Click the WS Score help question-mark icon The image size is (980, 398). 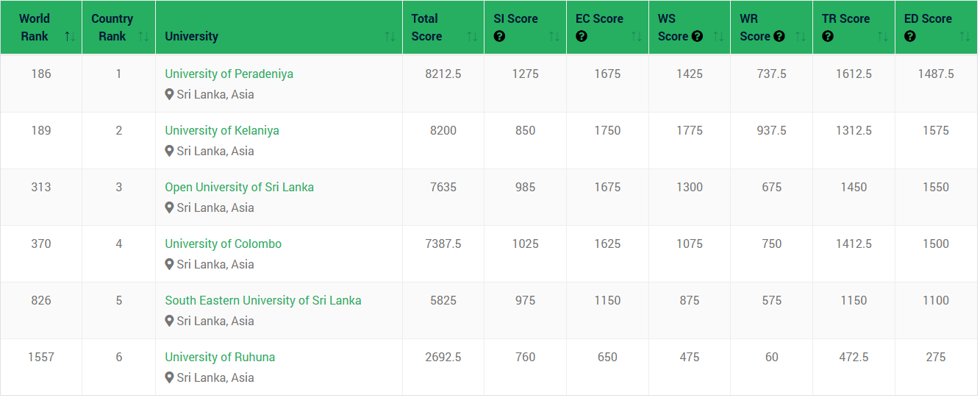pyautogui.click(x=697, y=36)
